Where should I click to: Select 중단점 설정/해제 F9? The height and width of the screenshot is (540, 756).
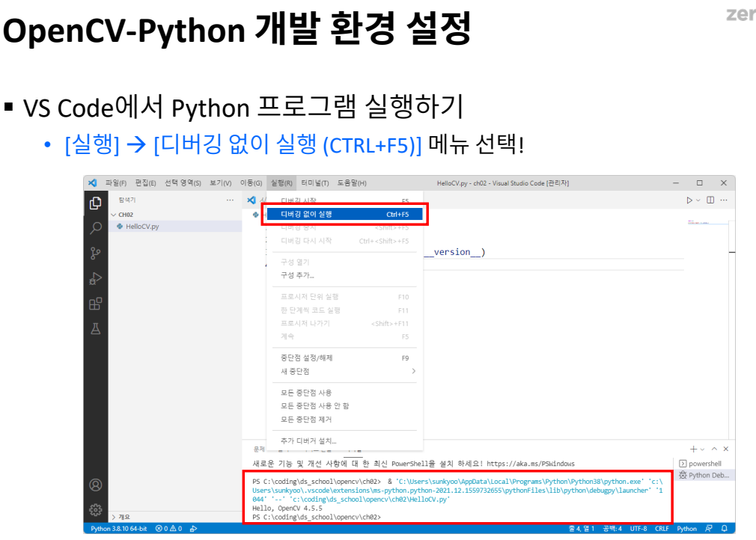(344, 358)
